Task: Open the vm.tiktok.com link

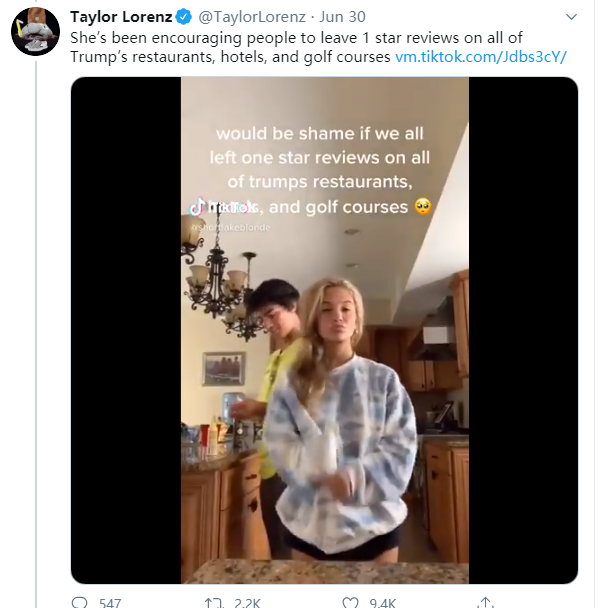Action: click(x=480, y=56)
